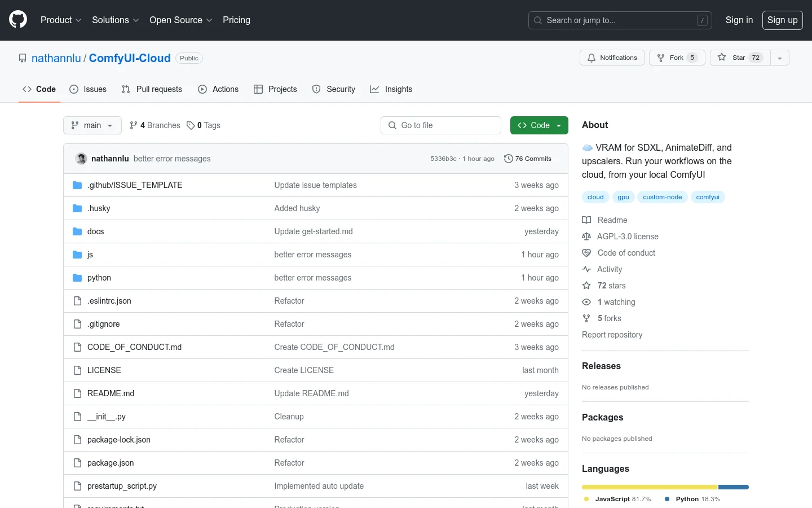Toggle watching via the eye icon
Image resolution: width=812 pixels, height=508 pixels.
tap(586, 302)
